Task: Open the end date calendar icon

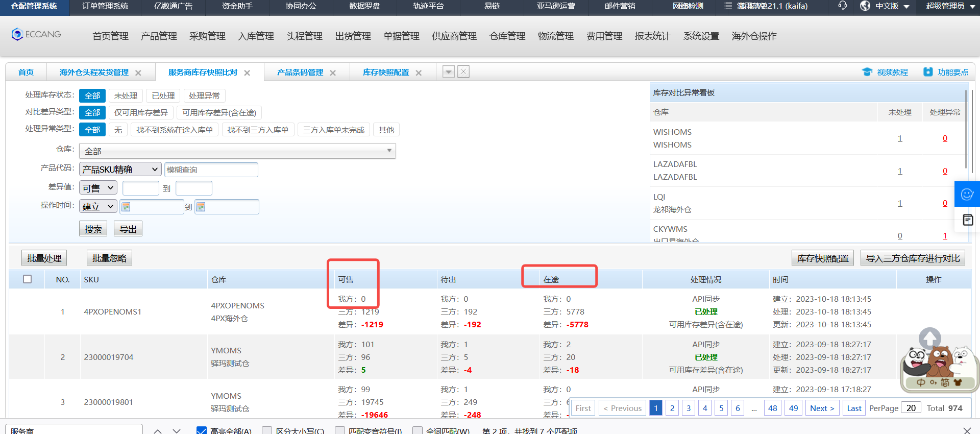Action: (201, 207)
